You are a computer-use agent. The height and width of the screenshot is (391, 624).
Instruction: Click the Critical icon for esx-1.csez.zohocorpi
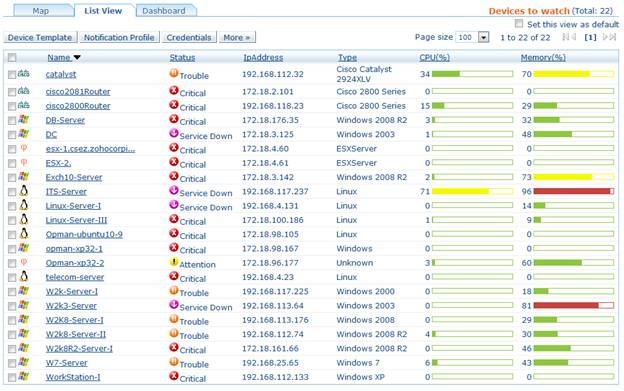174,148
